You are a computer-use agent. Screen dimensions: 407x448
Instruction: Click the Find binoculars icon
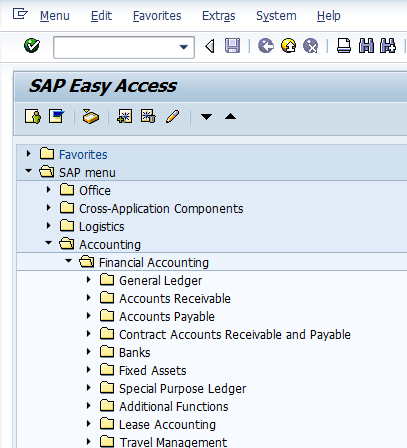366,46
